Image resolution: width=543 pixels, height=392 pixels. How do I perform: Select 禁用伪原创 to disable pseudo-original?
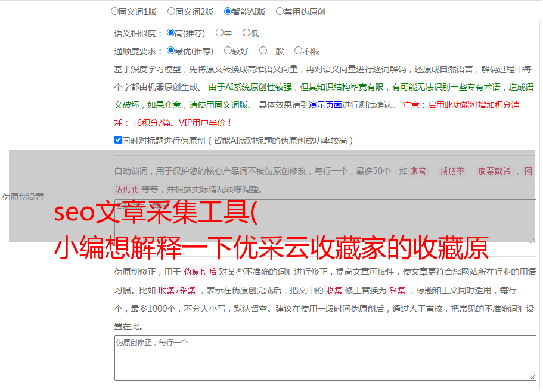point(280,11)
